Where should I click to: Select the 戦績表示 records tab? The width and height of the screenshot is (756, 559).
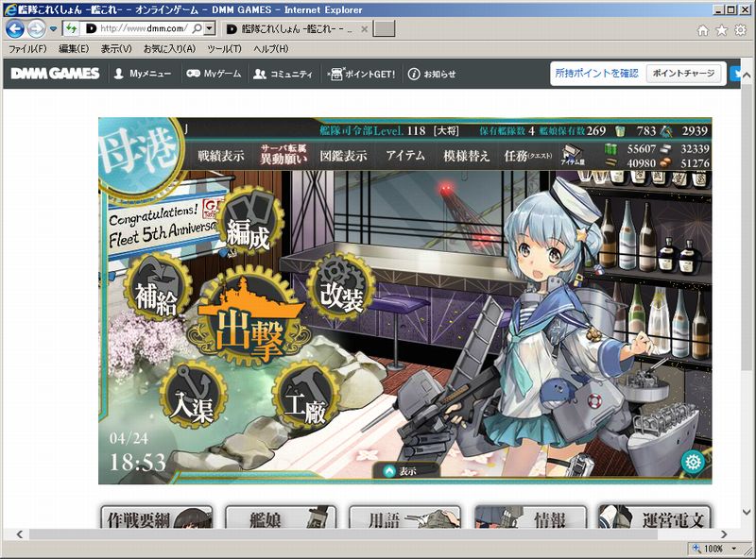click(221, 156)
